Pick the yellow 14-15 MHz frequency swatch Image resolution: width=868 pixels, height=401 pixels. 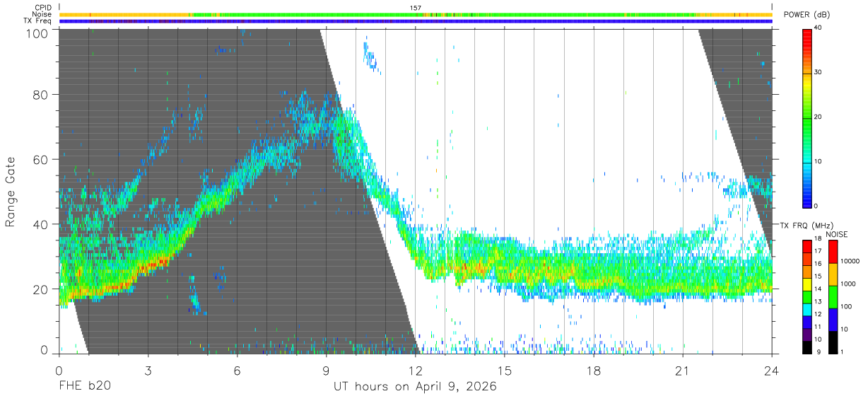tap(807, 283)
